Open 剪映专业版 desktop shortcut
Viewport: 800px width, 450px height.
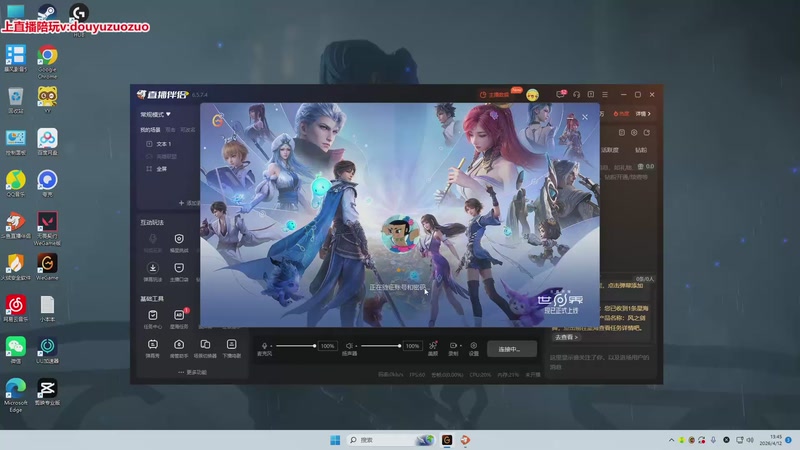click(x=47, y=392)
